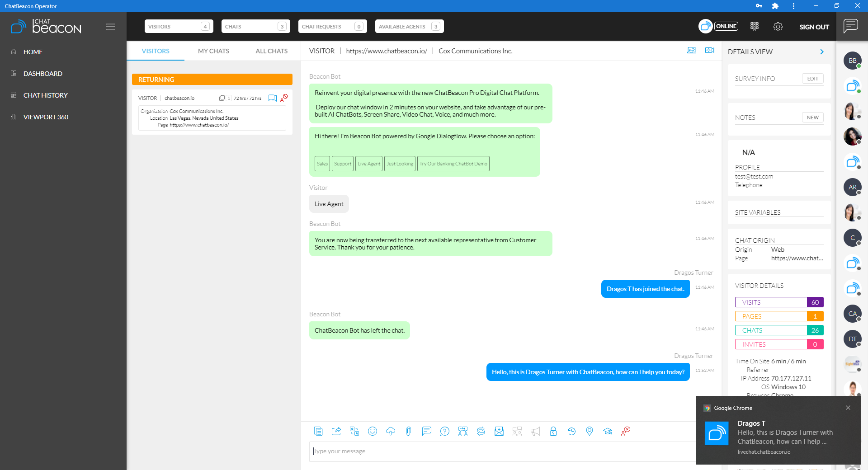Open the internal chat bubble icon at top right

851,26
